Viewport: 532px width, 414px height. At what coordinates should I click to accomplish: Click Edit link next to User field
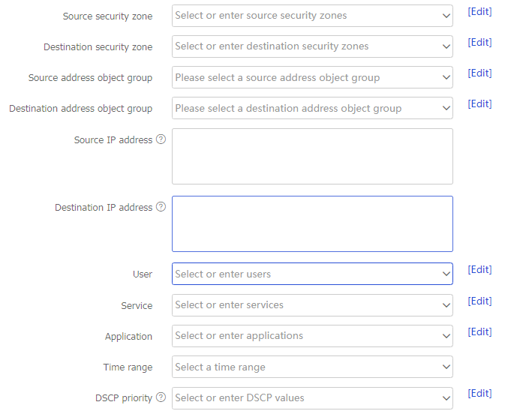click(479, 269)
